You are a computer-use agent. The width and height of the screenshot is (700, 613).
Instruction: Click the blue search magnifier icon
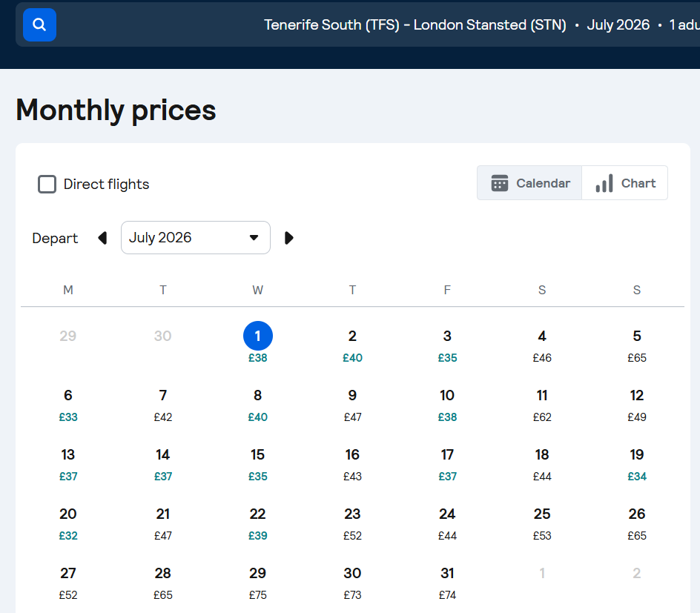click(39, 25)
